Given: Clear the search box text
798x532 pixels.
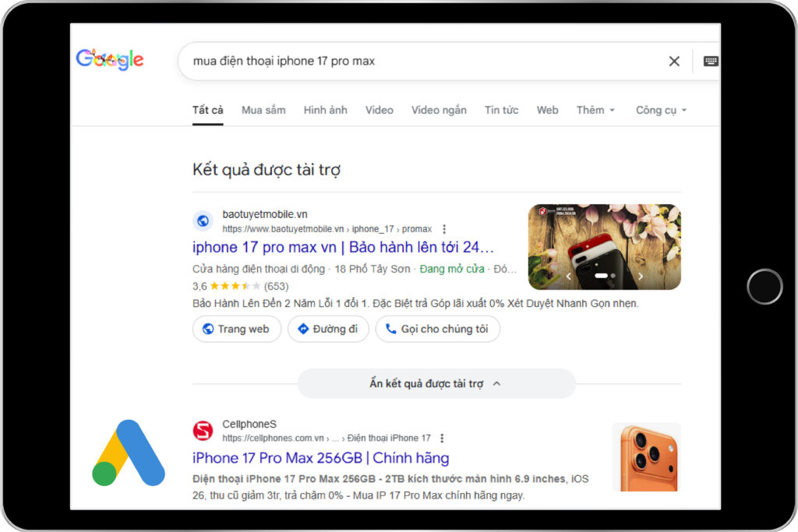Looking at the screenshot, I should pos(674,62).
